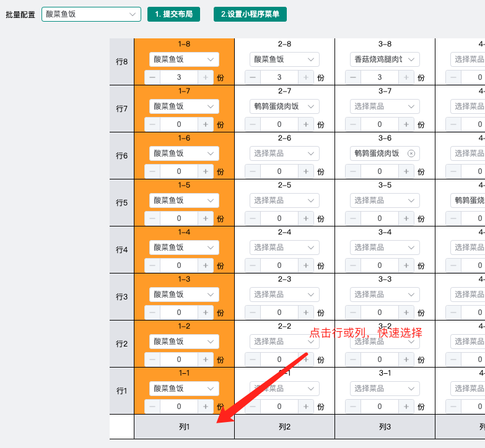Select row header 行3
Image resolution: width=485 pixels, height=448 pixels.
pyautogui.click(x=122, y=296)
